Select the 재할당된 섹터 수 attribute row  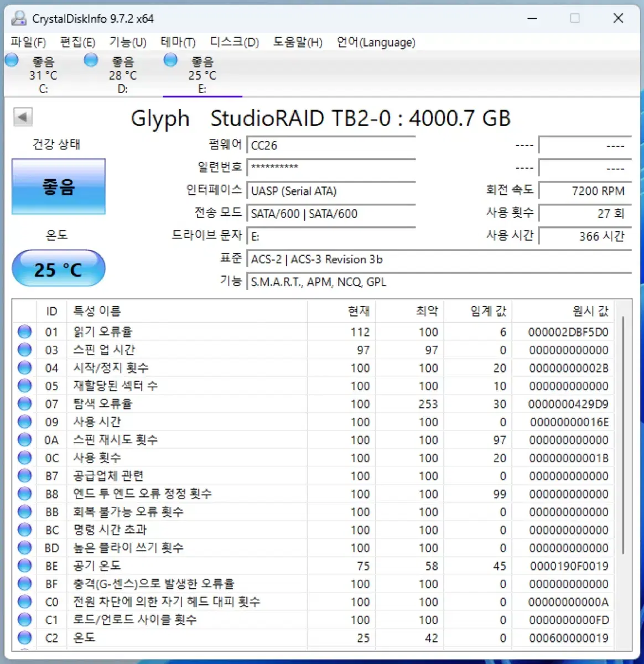click(314, 386)
